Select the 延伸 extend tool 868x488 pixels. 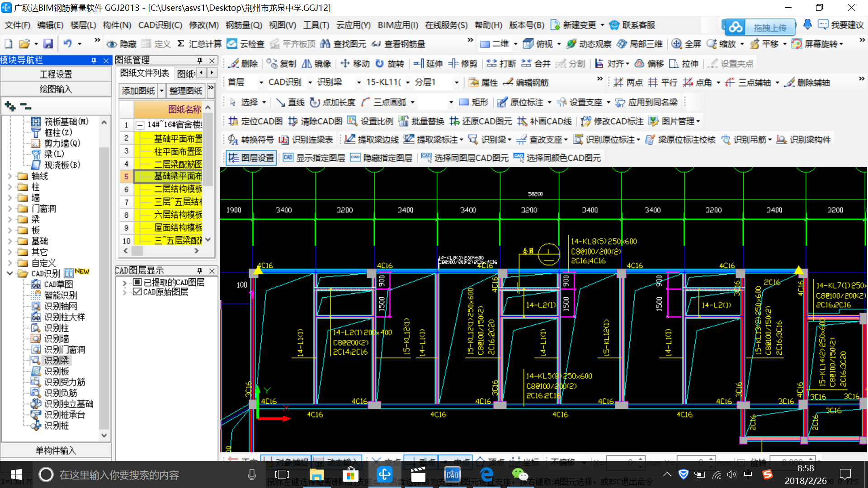coord(428,64)
